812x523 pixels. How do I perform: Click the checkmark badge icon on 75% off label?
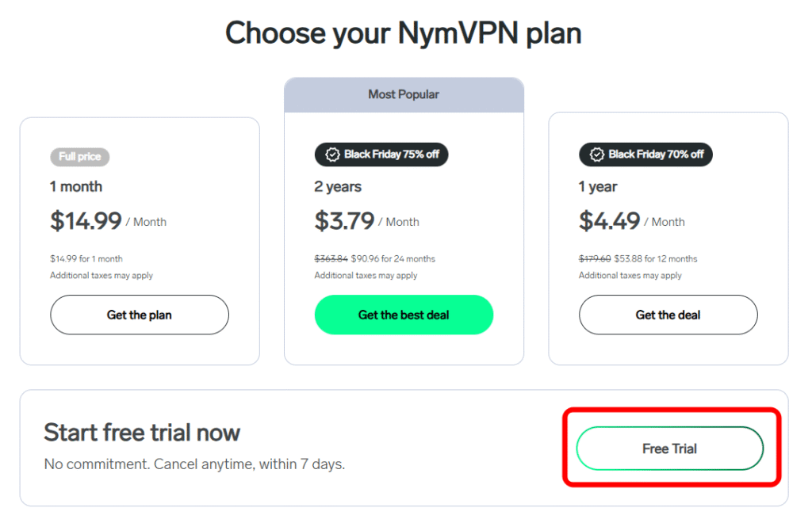pos(333,155)
